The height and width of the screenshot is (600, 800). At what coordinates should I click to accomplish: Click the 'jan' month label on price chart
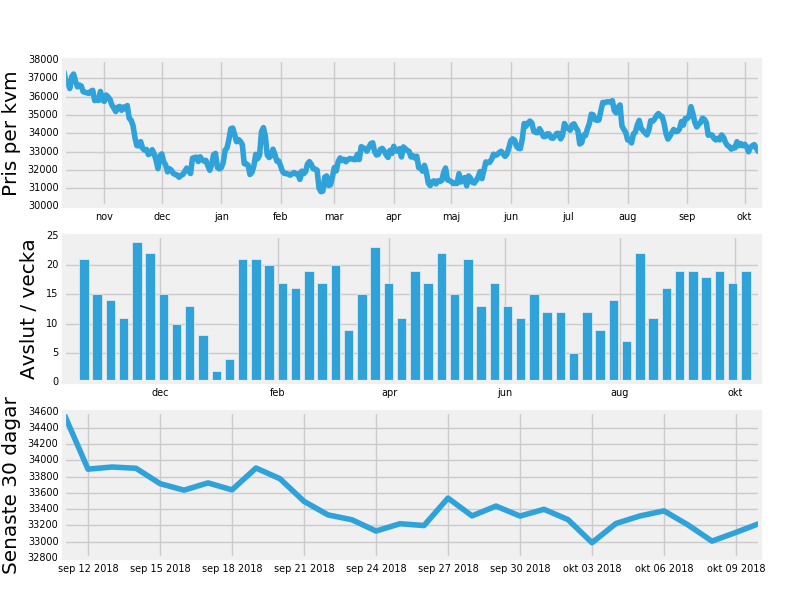point(221,216)
